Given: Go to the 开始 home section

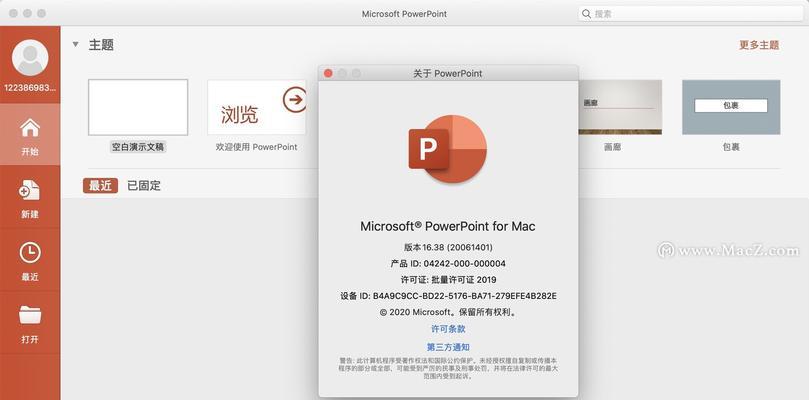Looking at the screenshot, I should 30,135.
